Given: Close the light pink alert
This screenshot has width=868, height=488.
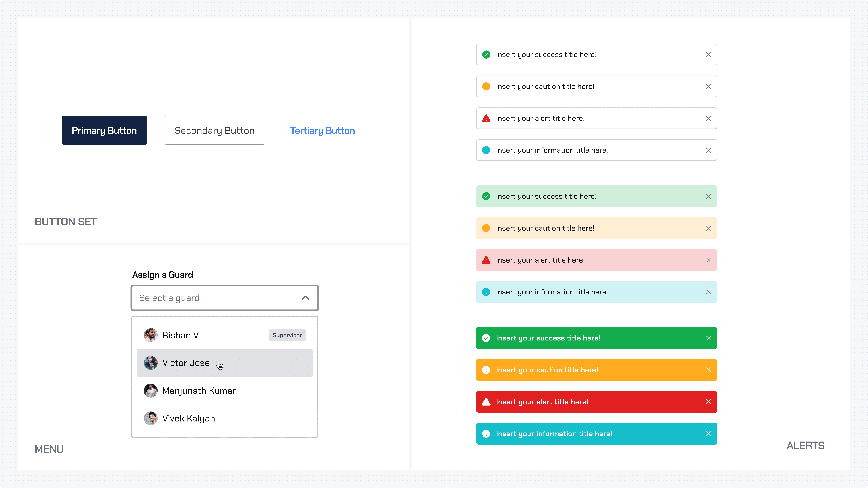Looking at the screenshot, I should point(708,260).
